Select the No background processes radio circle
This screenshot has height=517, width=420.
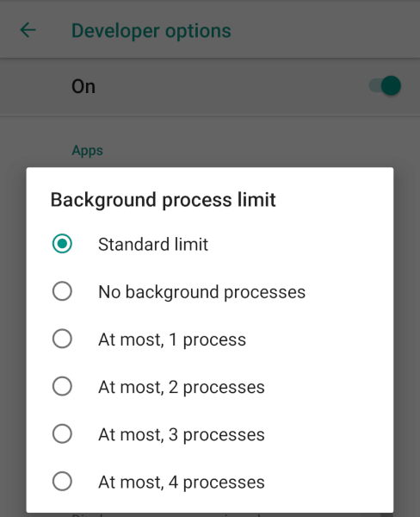point(62,291)
